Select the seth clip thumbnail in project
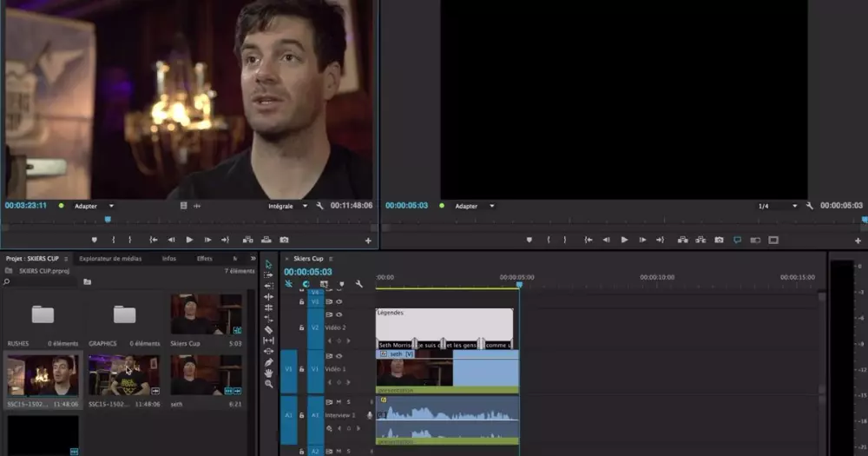 pyautogui.click(x=206, y=375)
